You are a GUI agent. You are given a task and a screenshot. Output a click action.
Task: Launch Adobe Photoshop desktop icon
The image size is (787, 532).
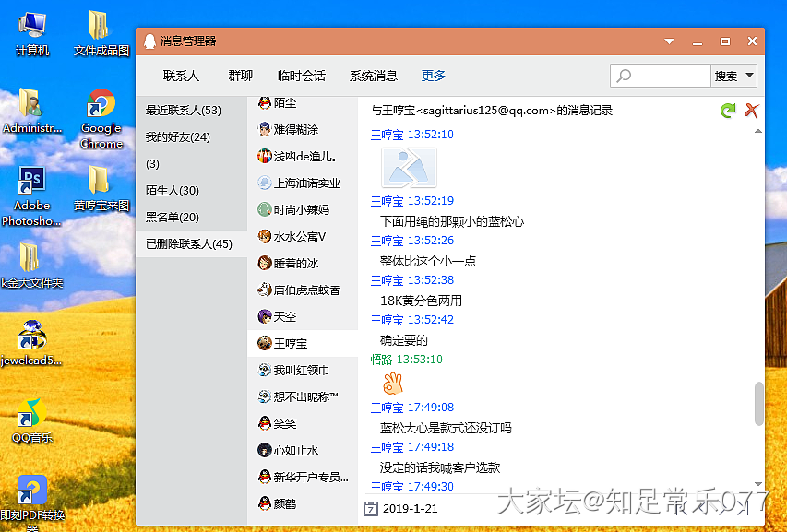pos(31,182)
